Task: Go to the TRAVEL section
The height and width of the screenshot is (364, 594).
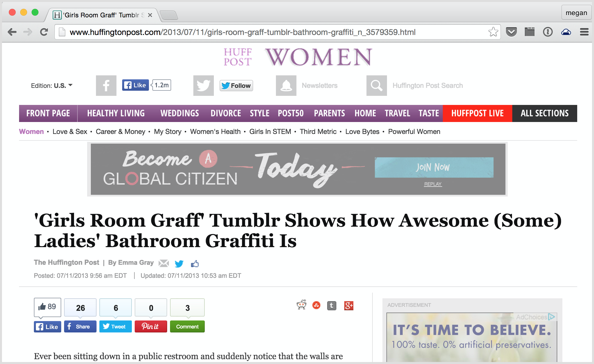Action: [398, 113]
